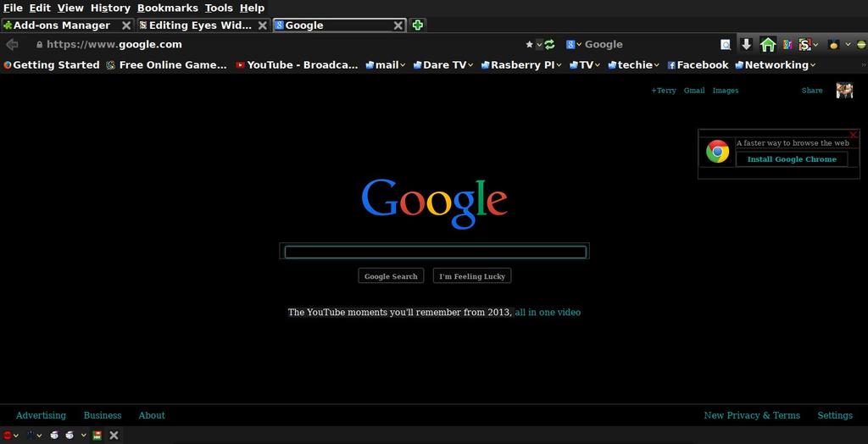Open the TV bookmarks folder
This screenshot has height=444, width=868.
585,64
